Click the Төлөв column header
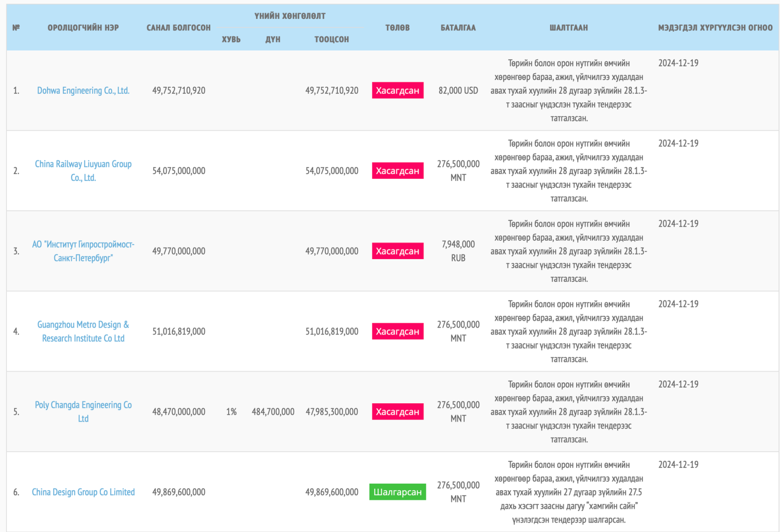 pos(398,28)
